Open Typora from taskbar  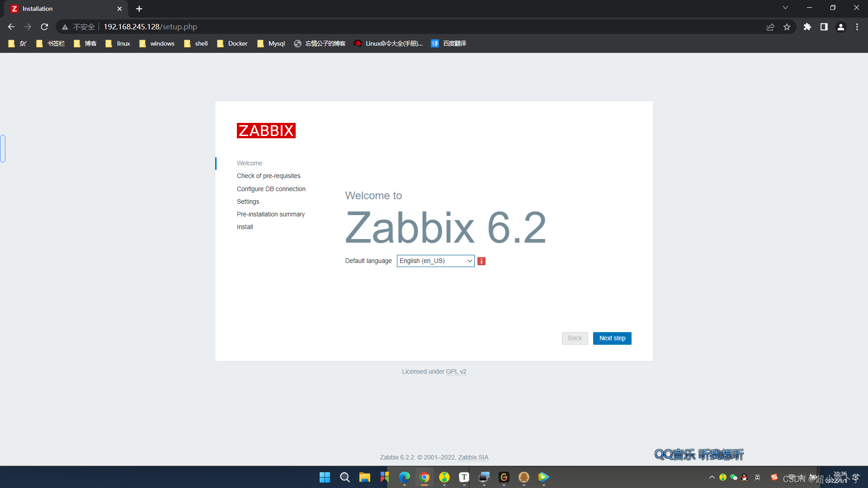pos(464,477)
